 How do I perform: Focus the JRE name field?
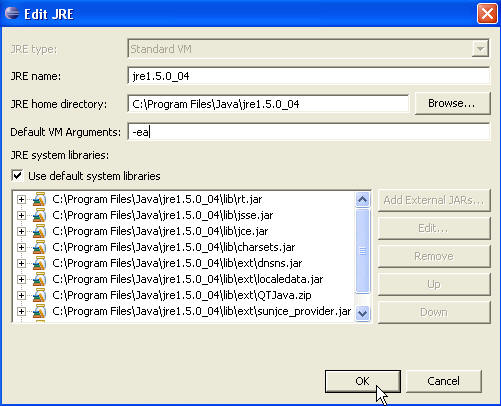coord(308,76)
